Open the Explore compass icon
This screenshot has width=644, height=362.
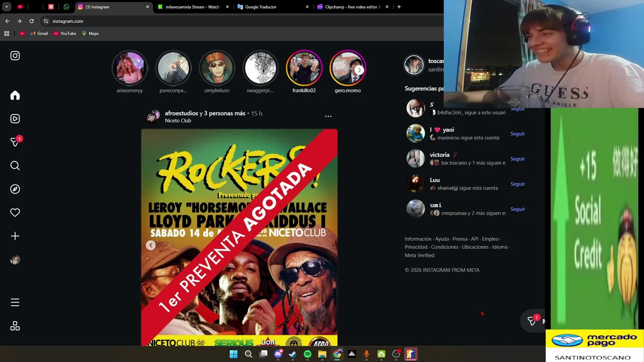click(15, 189)
